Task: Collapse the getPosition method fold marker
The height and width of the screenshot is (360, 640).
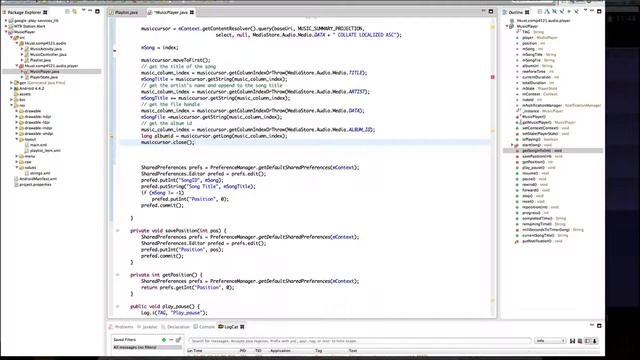Action: [x=118, y=275]
